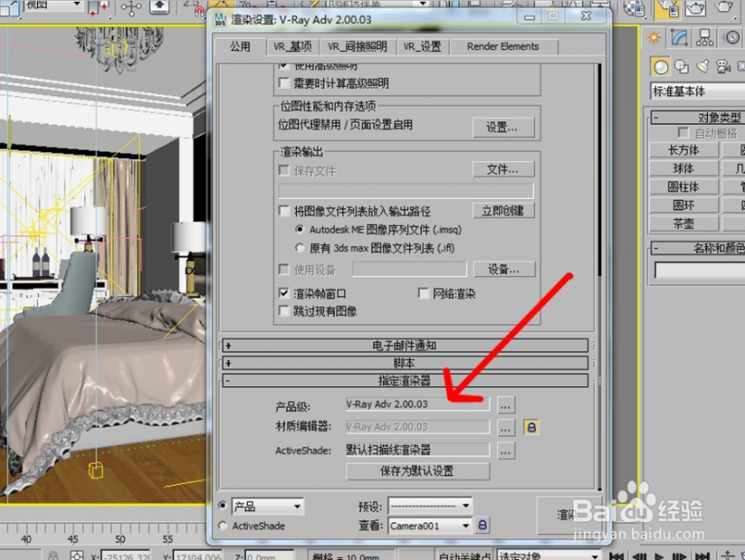Click 保存为默认设置 button
This screenshot has height=560, width=745.
pos(418,471)
